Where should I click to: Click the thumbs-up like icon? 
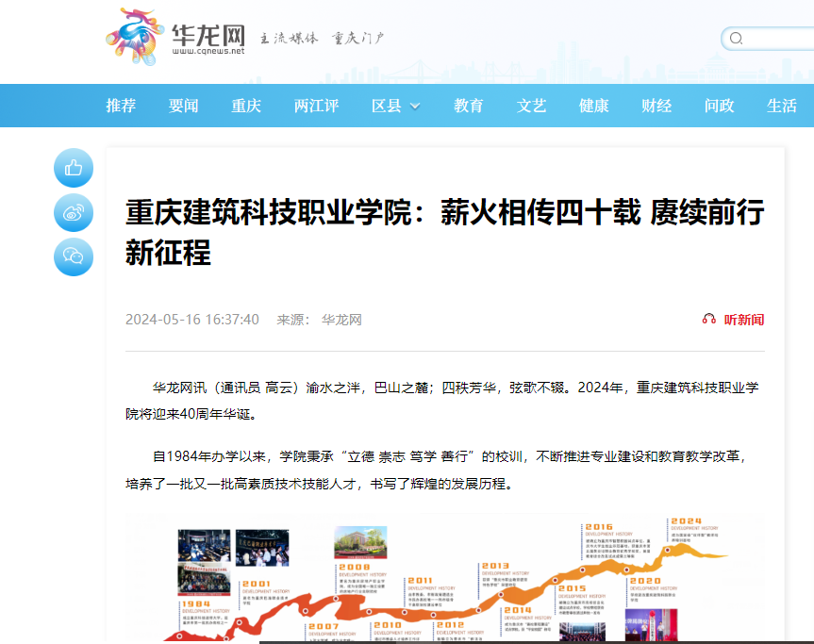point(74,169)
